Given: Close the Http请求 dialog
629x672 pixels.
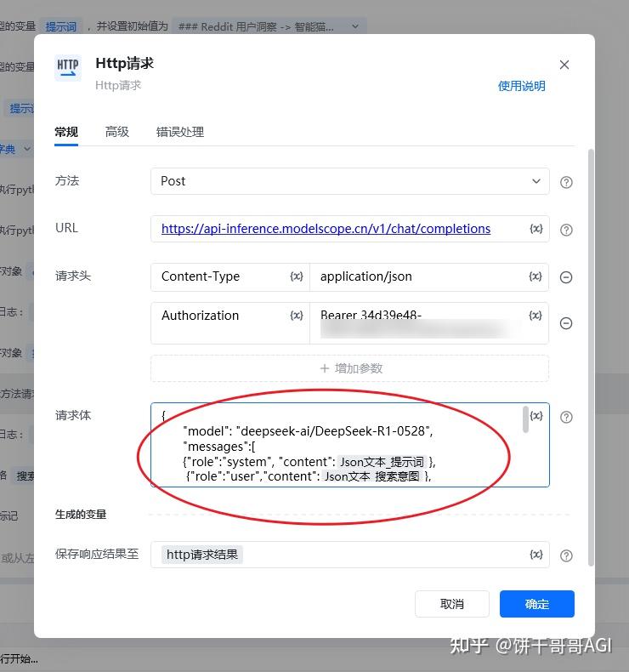Looking at the screenshot, I should point(564,65).
